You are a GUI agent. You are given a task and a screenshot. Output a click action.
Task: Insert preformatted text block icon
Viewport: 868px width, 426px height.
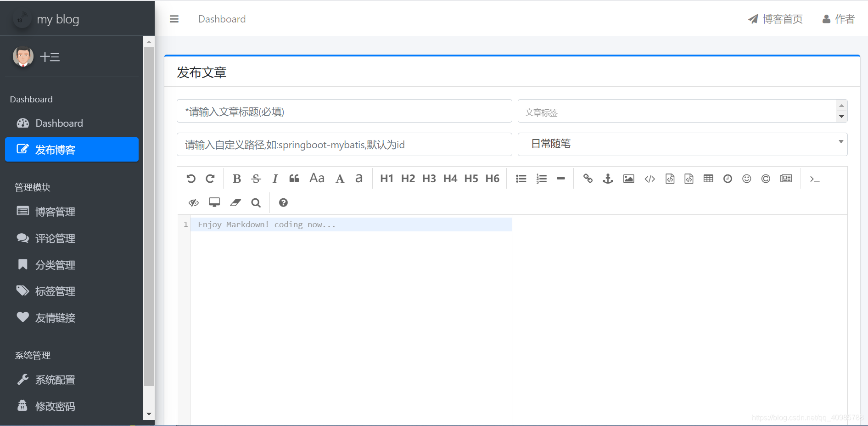point(670,179)
